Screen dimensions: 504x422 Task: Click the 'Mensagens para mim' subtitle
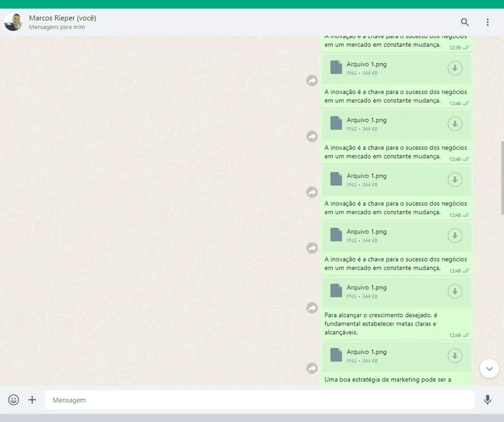[57, 27]
